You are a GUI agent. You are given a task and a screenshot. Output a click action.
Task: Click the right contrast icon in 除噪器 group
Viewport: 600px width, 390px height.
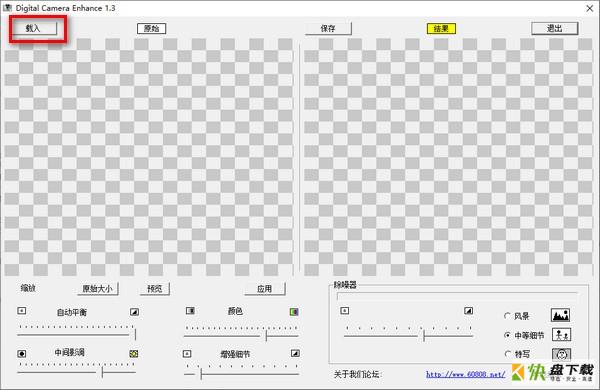pos(468,310)
